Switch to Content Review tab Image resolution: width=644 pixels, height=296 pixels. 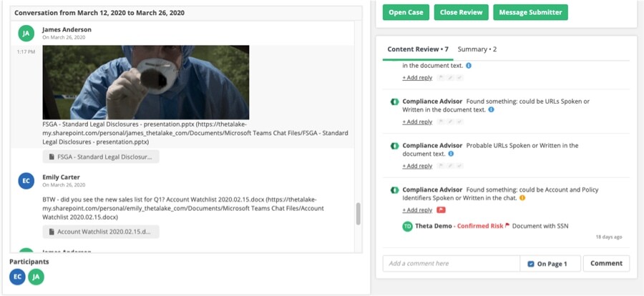pyautogui.click(x=418, y=49)
